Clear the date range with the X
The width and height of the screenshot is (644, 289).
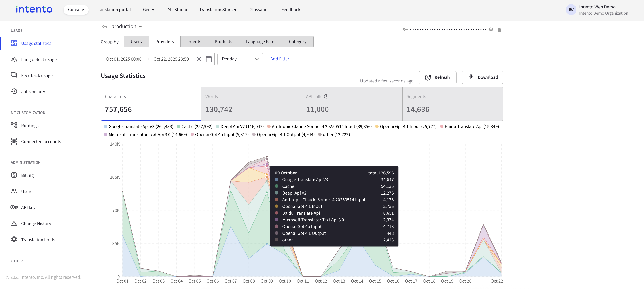[199, 59]
